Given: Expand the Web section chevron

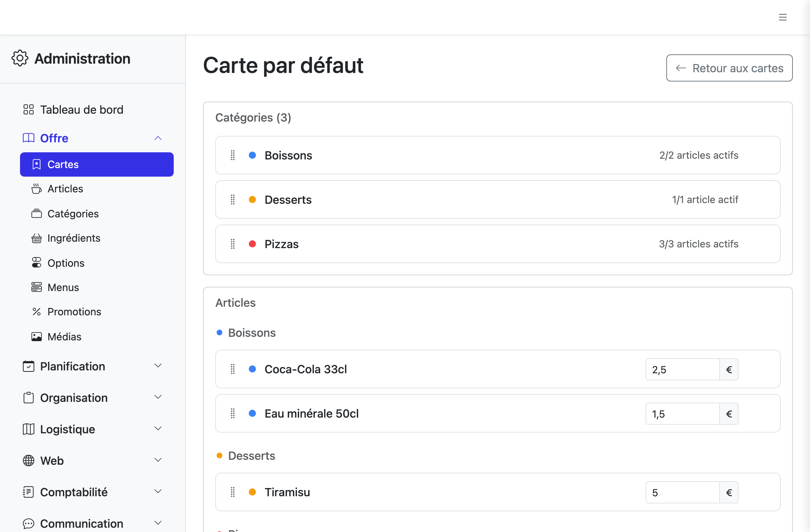Looking at the screenshot, I should tap(158, 460).
